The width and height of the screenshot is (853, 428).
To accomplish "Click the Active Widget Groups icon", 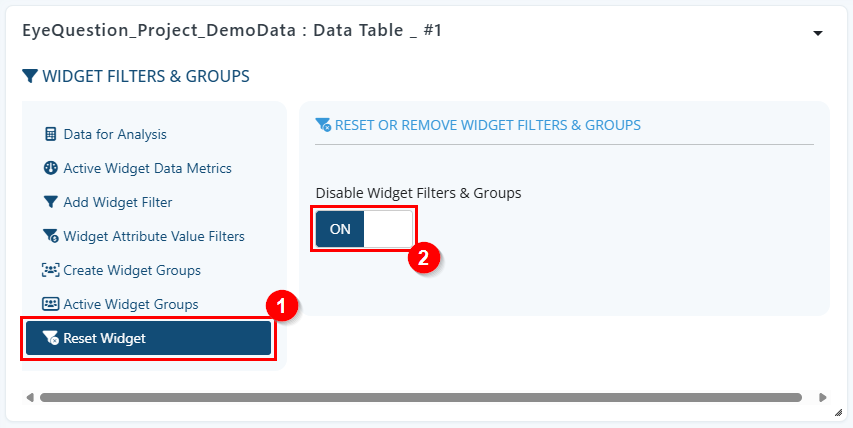I will pos(50,304).
